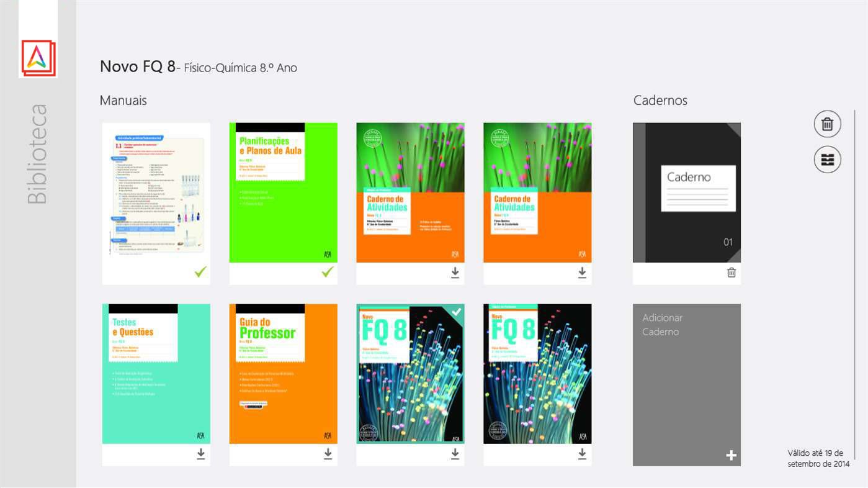Delete Caderno 01 using its small trash icon
Screen dimensions: 868x488
click(x=732, y=273)
